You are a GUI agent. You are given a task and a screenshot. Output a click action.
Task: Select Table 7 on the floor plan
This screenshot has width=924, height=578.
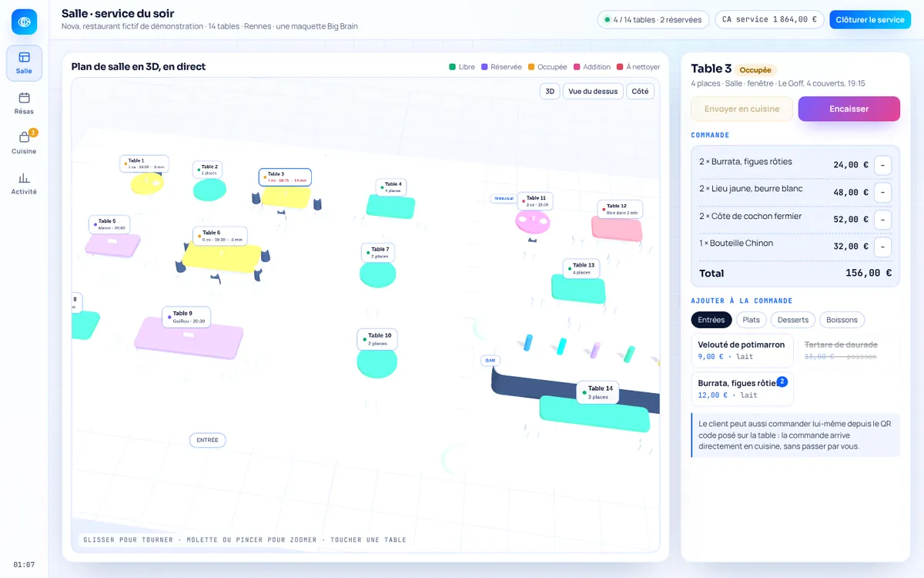pyautogui.click(x=377, y=252)
